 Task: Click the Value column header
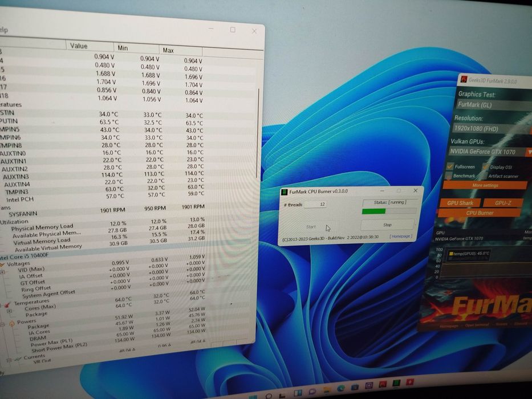tap(90, 46)
